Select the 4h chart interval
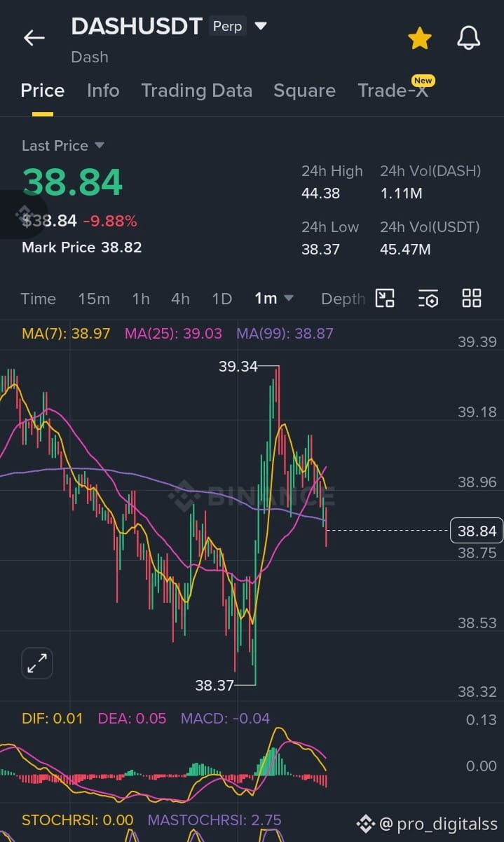Screen dimensions: 504x842 tap(180, 299)
